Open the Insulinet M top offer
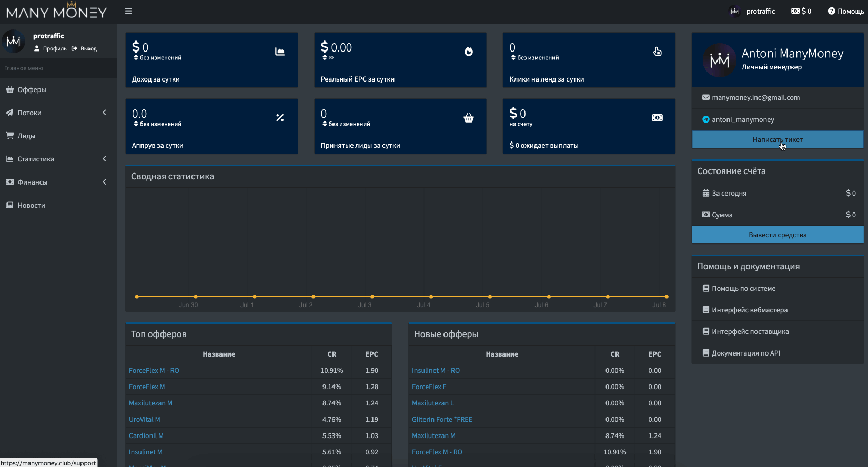 (146, 452)
